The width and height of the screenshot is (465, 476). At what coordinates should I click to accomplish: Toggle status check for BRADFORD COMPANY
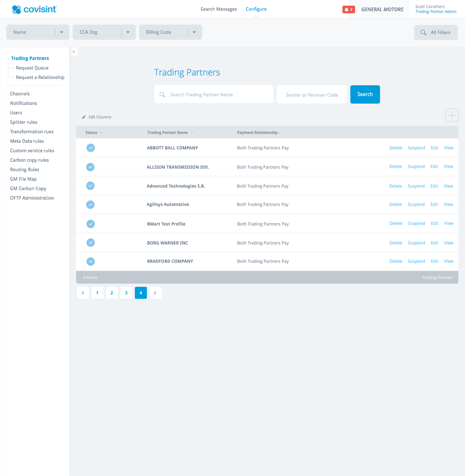[91, 262]
